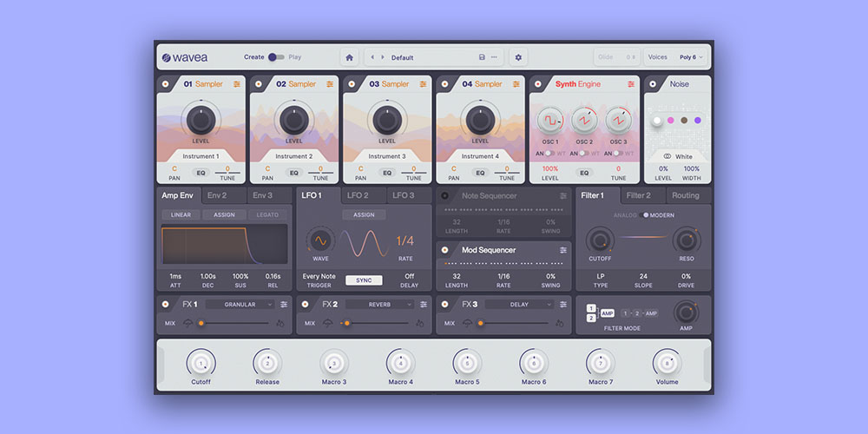Open EQ for Synth Engine

tap(584, 173)
